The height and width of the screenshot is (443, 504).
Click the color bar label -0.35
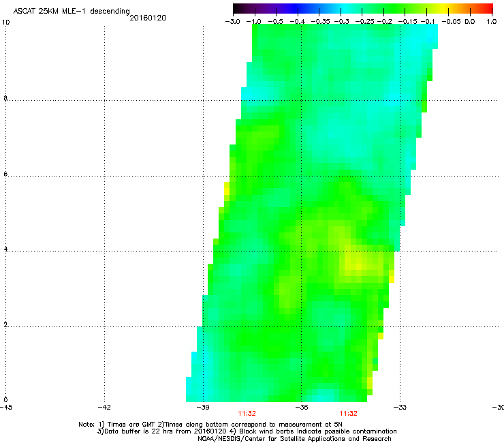(x=321, y=22)
